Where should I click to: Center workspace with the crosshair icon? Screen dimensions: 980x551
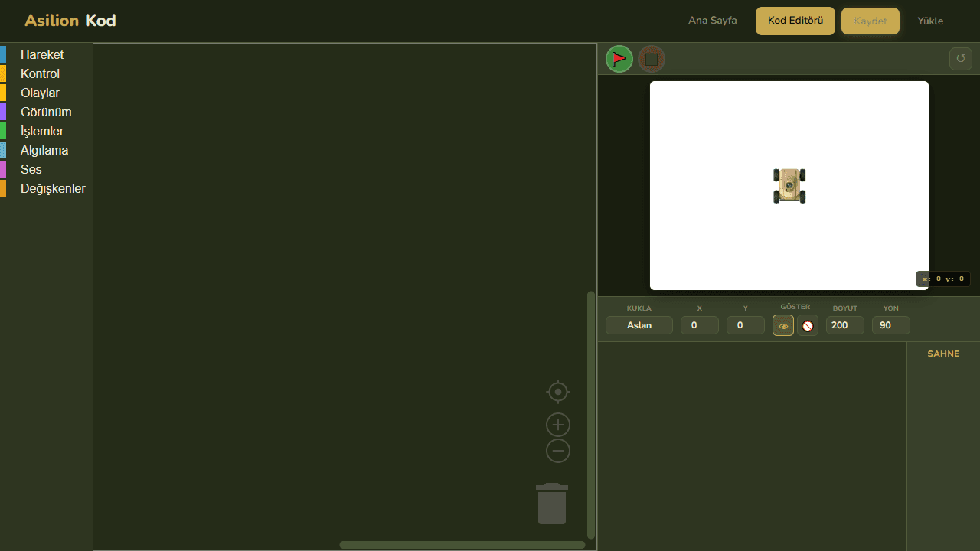pyautogui.click(x=558, y=392)
